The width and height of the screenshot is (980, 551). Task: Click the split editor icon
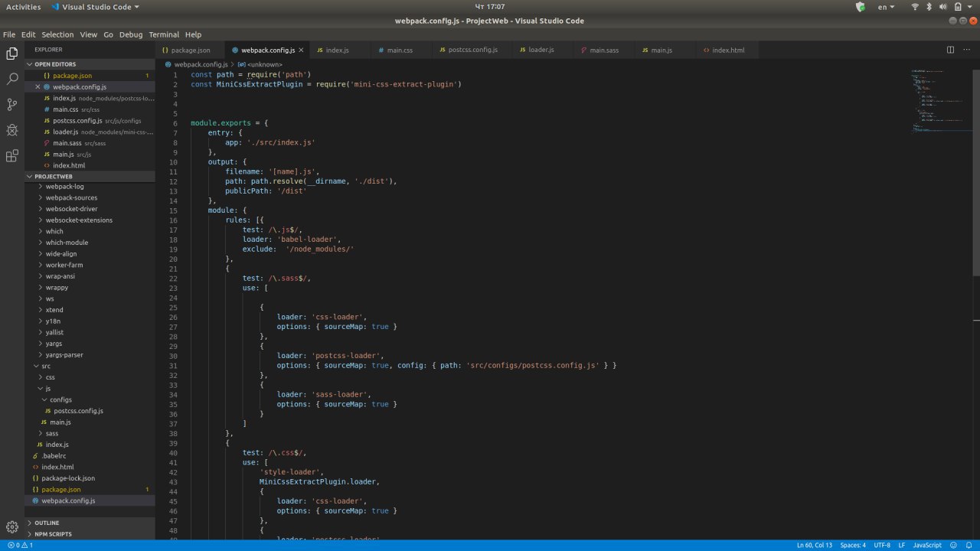pyautogui.click(x=950, y=50)
